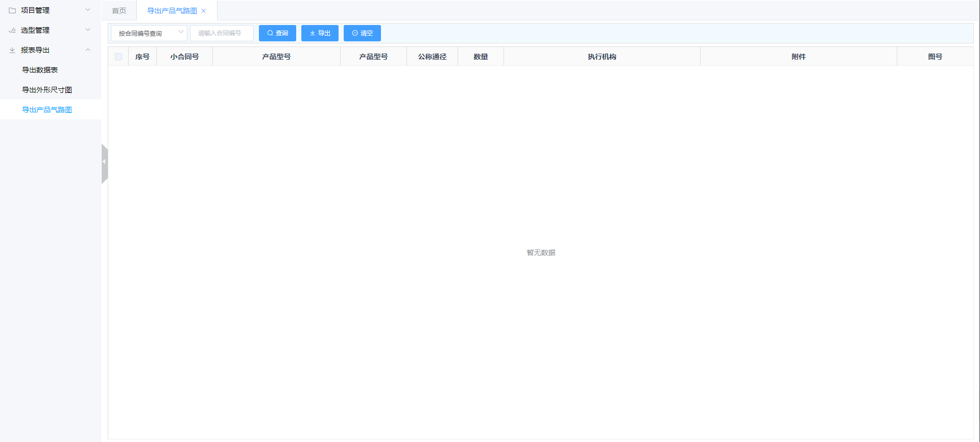Open 导出数据表 in the sidebar

(40, 70)
